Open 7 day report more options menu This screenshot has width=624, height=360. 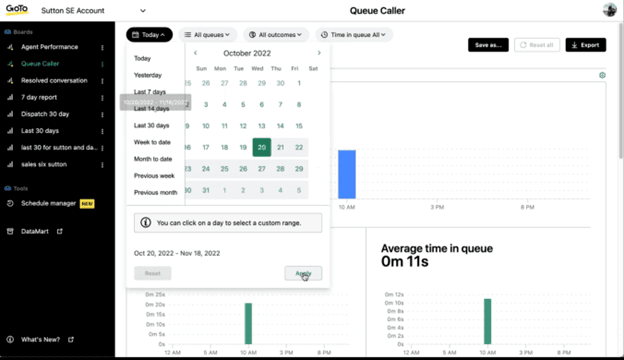pyautogui.click(x=102, y=97)
